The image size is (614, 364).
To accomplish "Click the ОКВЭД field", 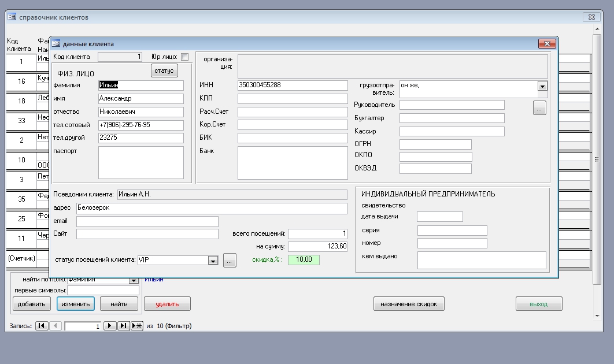I will [435, 169].
